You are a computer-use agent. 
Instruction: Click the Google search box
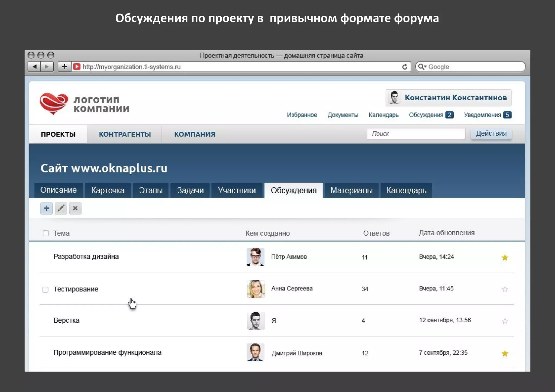[470, 67]
